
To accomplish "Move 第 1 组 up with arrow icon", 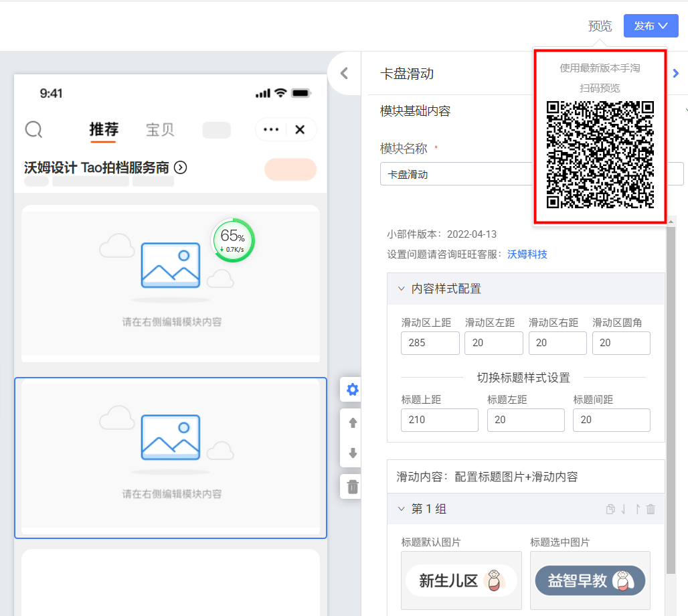I will point(638,509).
